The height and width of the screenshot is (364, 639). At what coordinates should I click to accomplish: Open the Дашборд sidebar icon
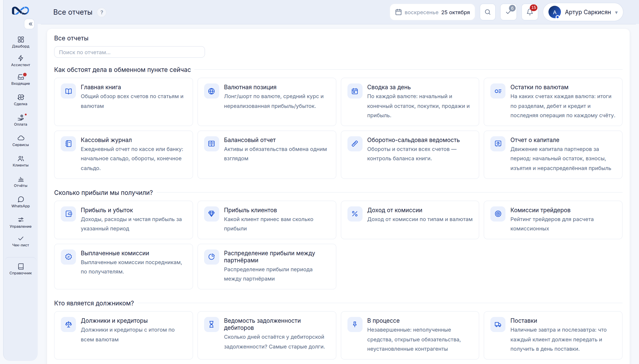pyautogui.click(x=21, y=42)
